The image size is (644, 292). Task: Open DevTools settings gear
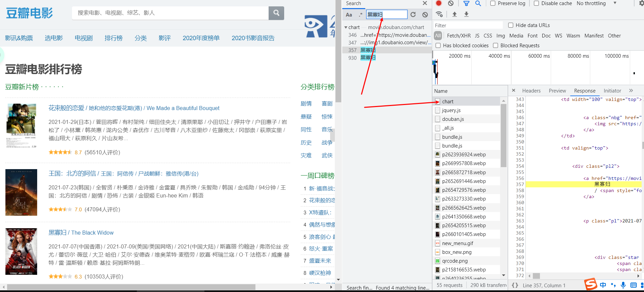coord(641,3)
